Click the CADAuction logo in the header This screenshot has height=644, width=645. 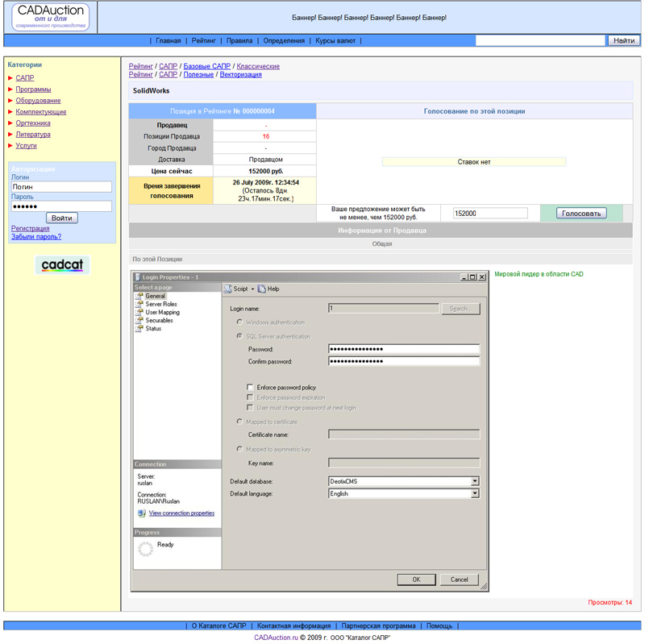pos(50,17)
